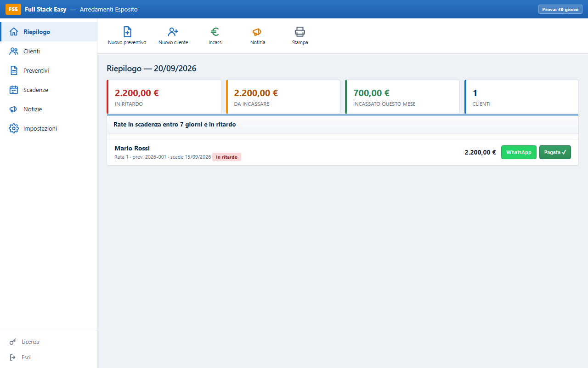
Task: Click the Impostazioni gear icon
Action: tap(14, 128)
